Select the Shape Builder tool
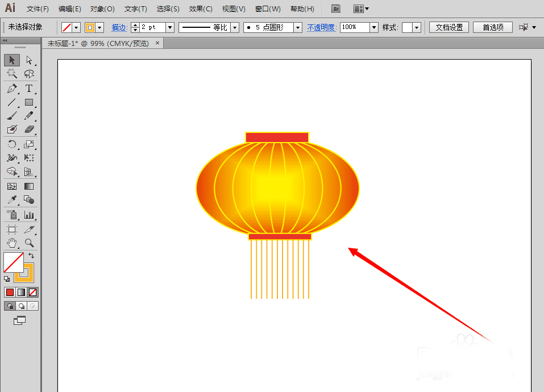Screen dimensions: 544x392 [x=12, y=172]
